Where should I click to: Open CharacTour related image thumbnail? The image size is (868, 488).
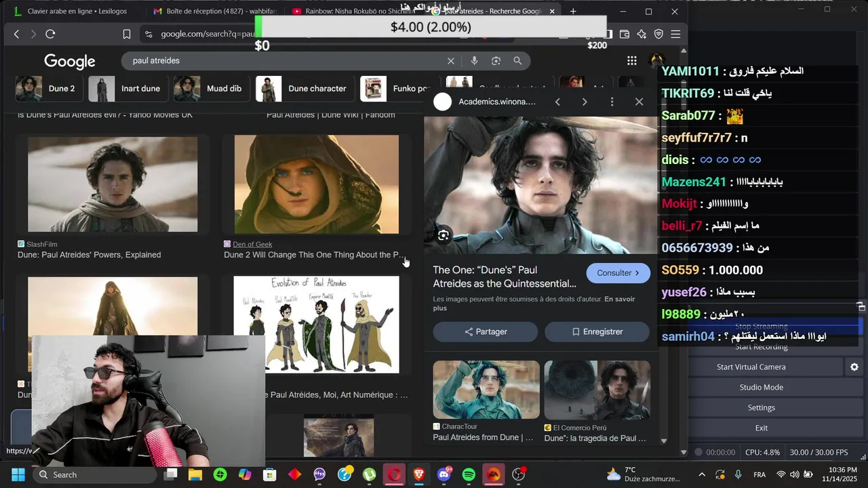click(486, 390)
